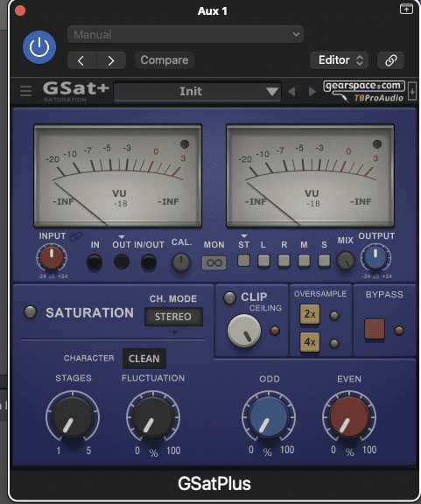The width and height of the screenshot is (421, 504).
Task: Click the blue OUTPUT gain knob
Action: (x=375, y=258)
